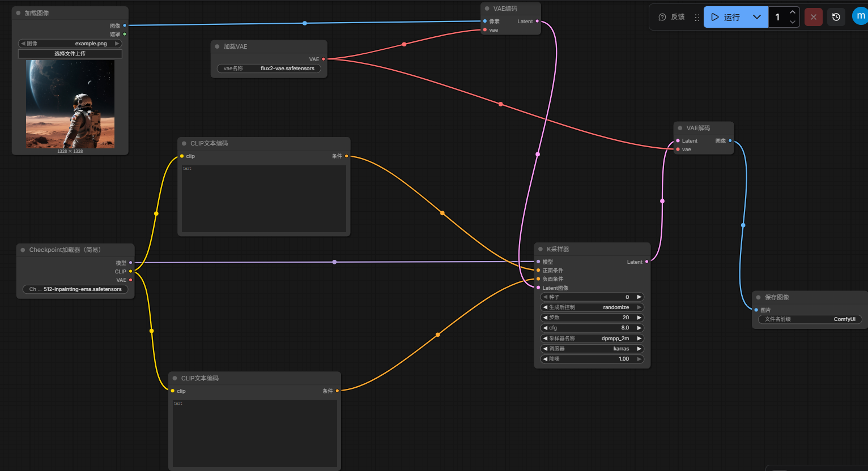Click the blue user avatar icon

click(860, 16)
